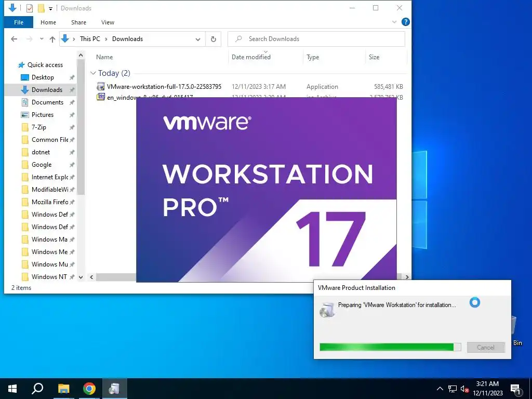Image resolution: width=532 pixels, height=399 pixels.
Task: Open the View ribbon tab
Action: pyautogui.click(x=108, y=22)
